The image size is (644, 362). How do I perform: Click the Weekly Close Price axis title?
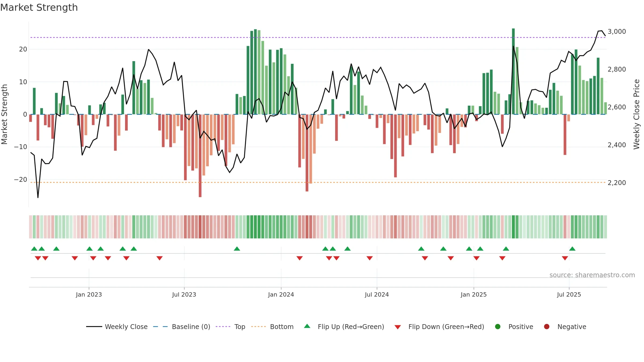click(x=636, y=114)
